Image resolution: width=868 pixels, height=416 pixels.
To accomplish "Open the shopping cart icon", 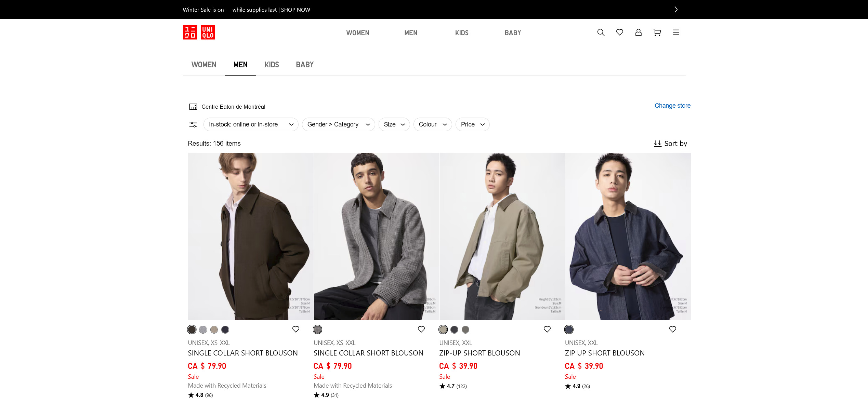I will (x=657, y=32).
